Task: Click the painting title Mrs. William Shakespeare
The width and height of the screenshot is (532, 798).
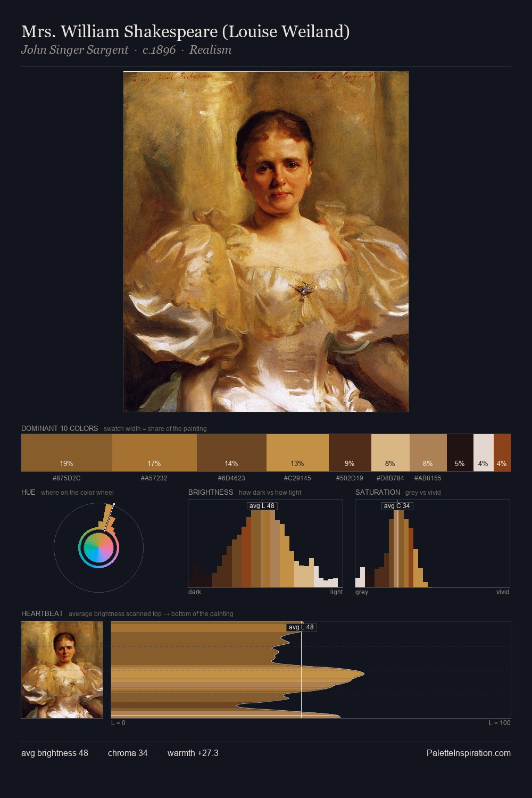Action: 186,31
